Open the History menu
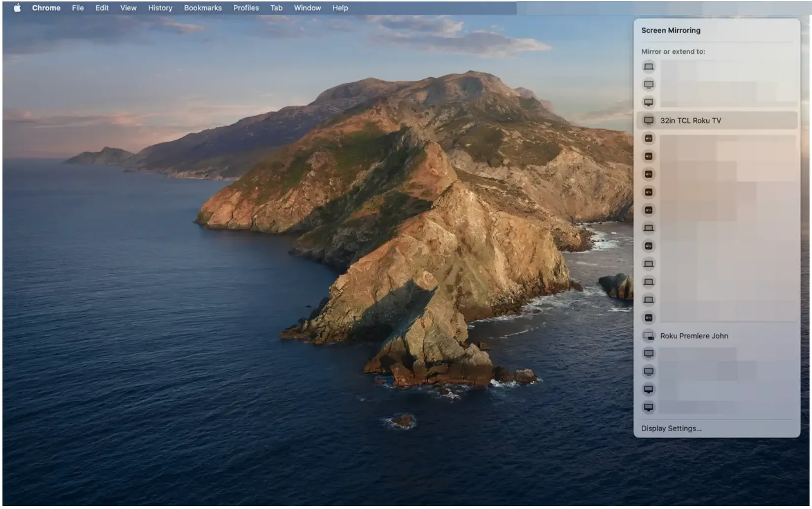The width and height of the screenshot is (812, 509). pyautogui.click(x=160, y=8)
